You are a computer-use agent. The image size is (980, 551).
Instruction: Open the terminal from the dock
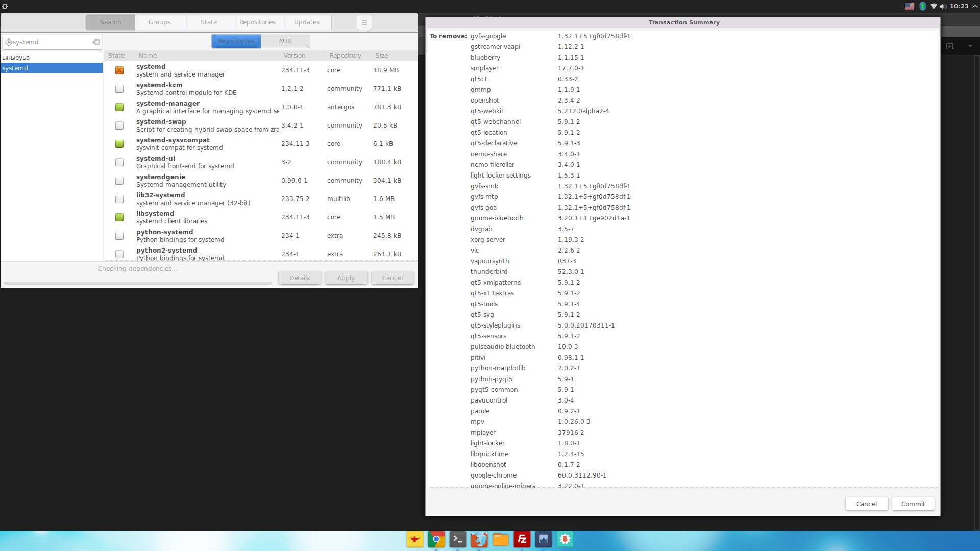(458, 539)
